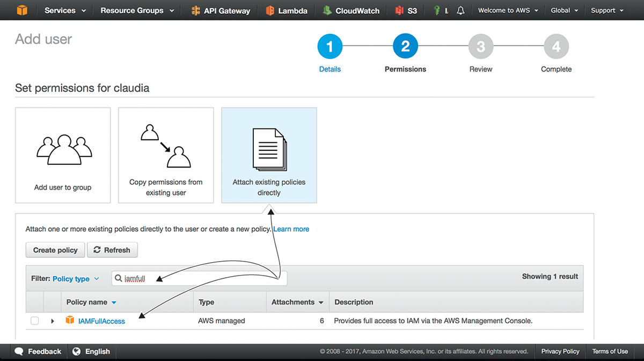Select the Add user to group option

point(63,155)
